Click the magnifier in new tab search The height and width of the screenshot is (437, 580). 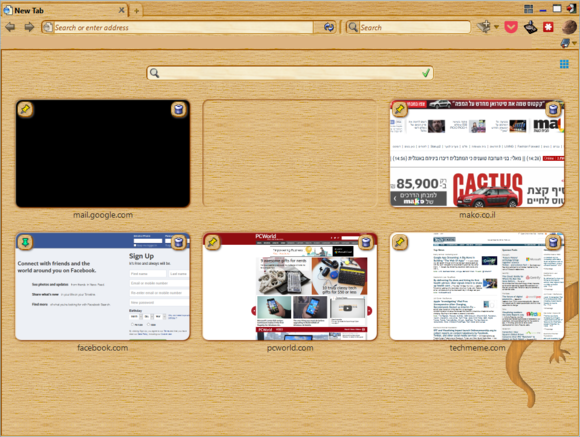coord(154,73)
